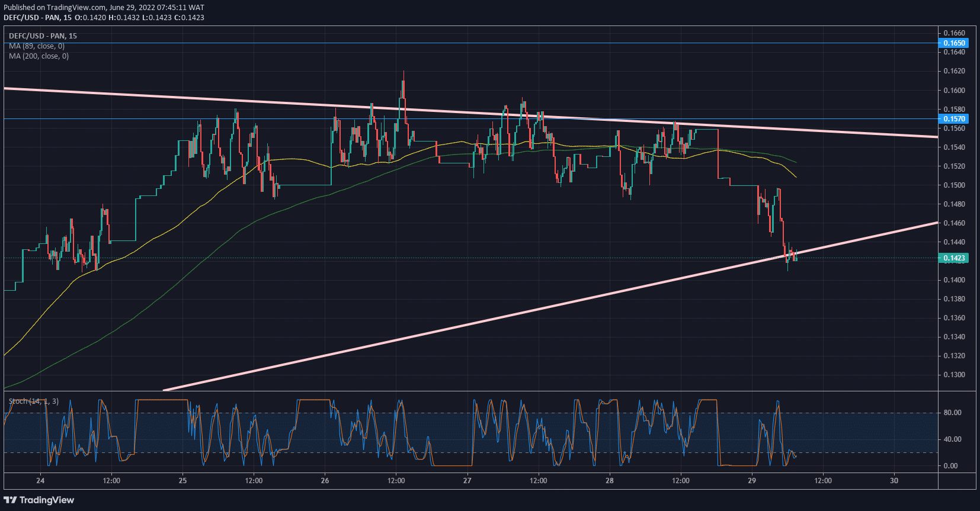Click the 0.1600 price axis value
The image size is (980, 511).
pyautogui.click(x=954, y=91)
